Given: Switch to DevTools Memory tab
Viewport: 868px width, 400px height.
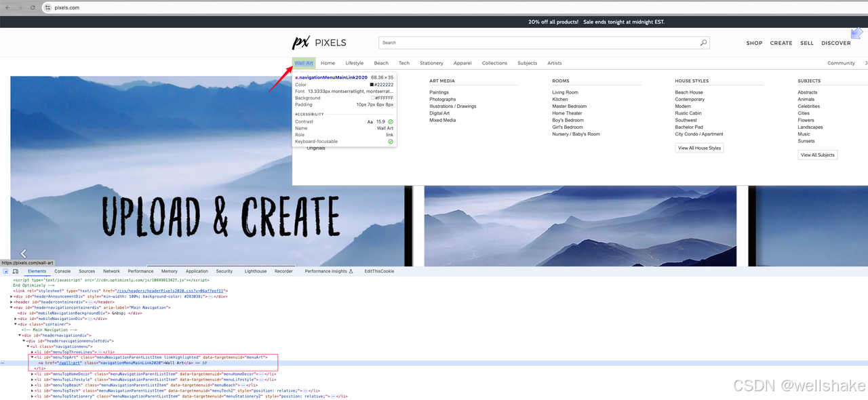Looking at the screenshot, I should [170, 271].
